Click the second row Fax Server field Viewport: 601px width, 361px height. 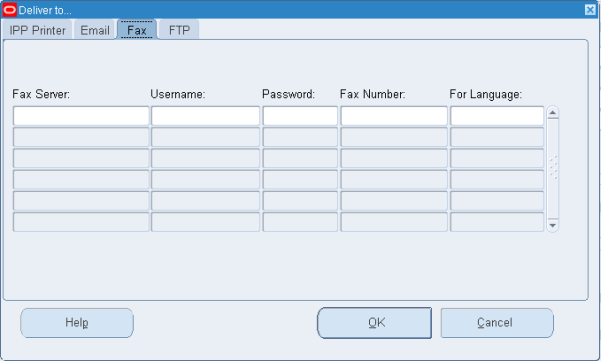(81, 137)
